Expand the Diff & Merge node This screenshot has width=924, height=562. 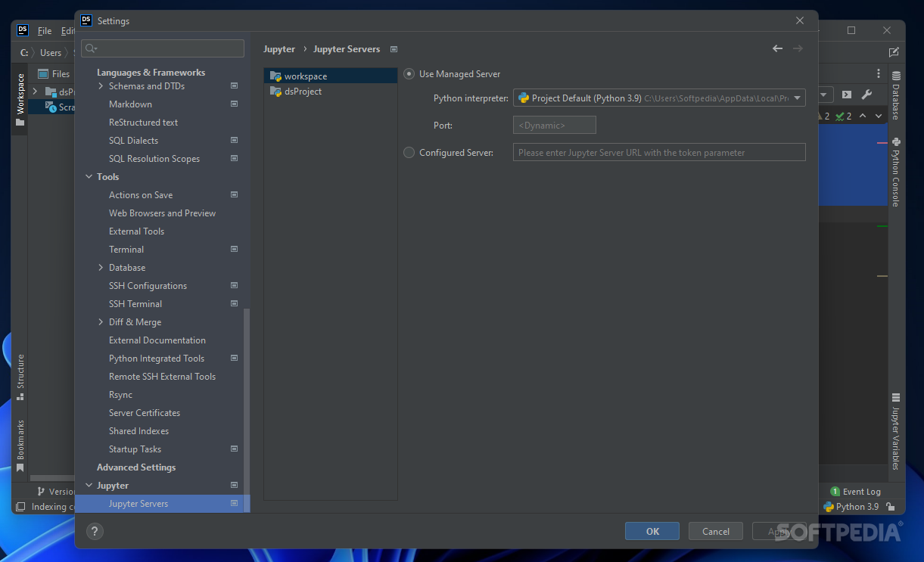pyautogui.click(x=101, y=322)
